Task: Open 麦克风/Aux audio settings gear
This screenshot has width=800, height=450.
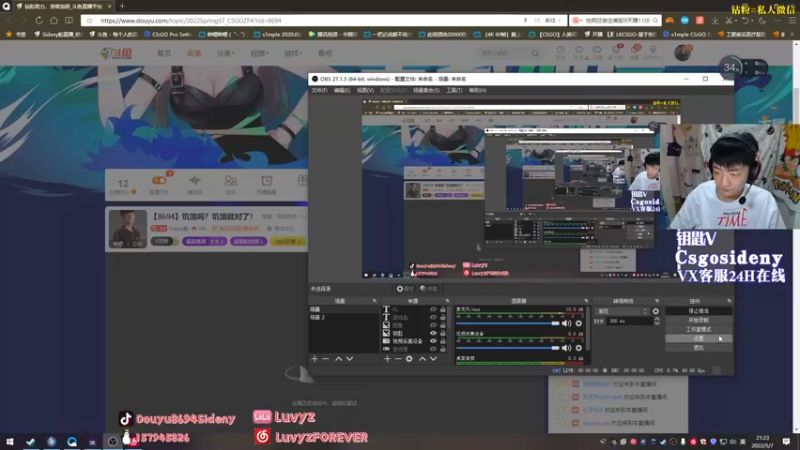Action: click(x=579, y=323)
